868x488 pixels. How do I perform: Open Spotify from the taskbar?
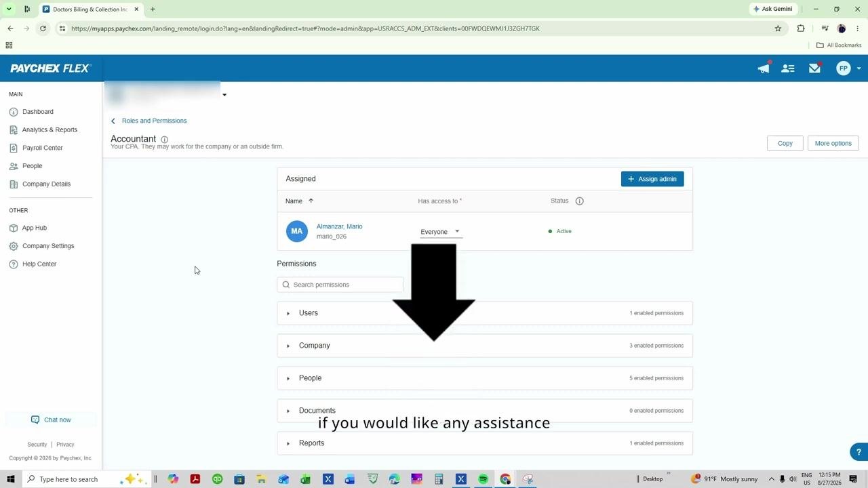click(x=483, y=479)
